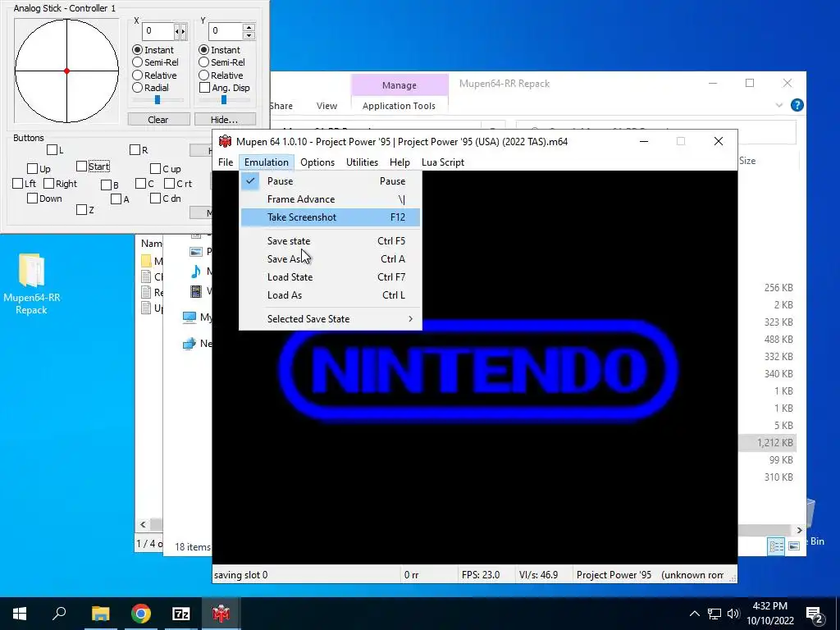The image size is (840, 630).
Task: Click the Hide... button
Action: (x=224, y=119)
